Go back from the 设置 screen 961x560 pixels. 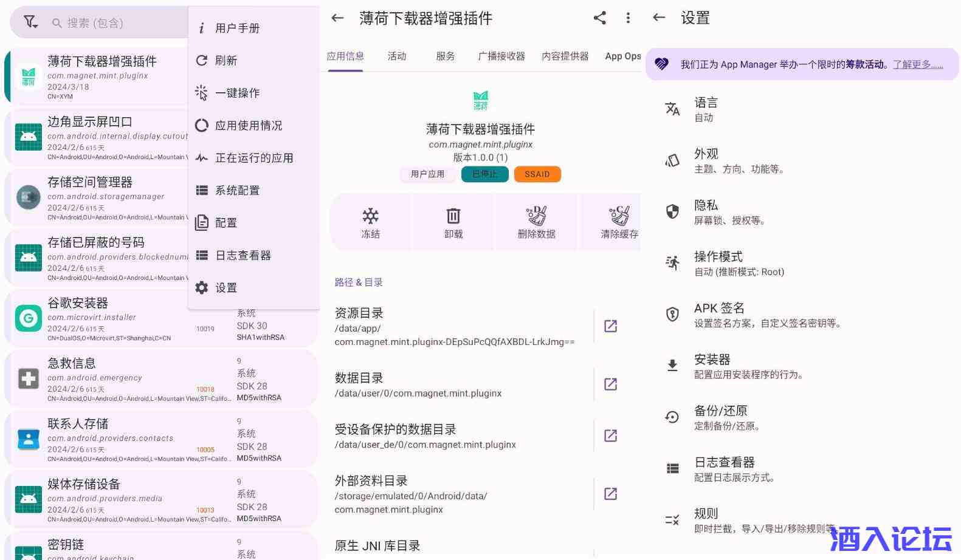pyautogui.click(x=659, y=18)
